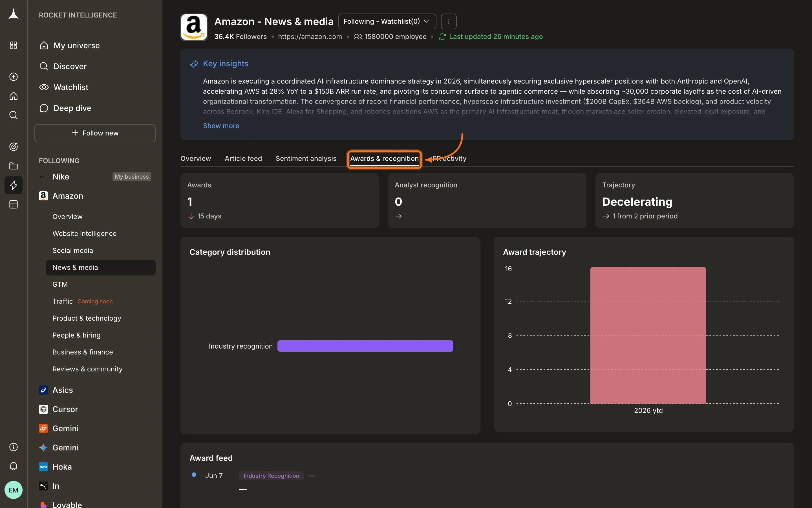This screenshot has width=812, height=508.
Task: Open the target icon in the narrow rail
Action: 14,147
